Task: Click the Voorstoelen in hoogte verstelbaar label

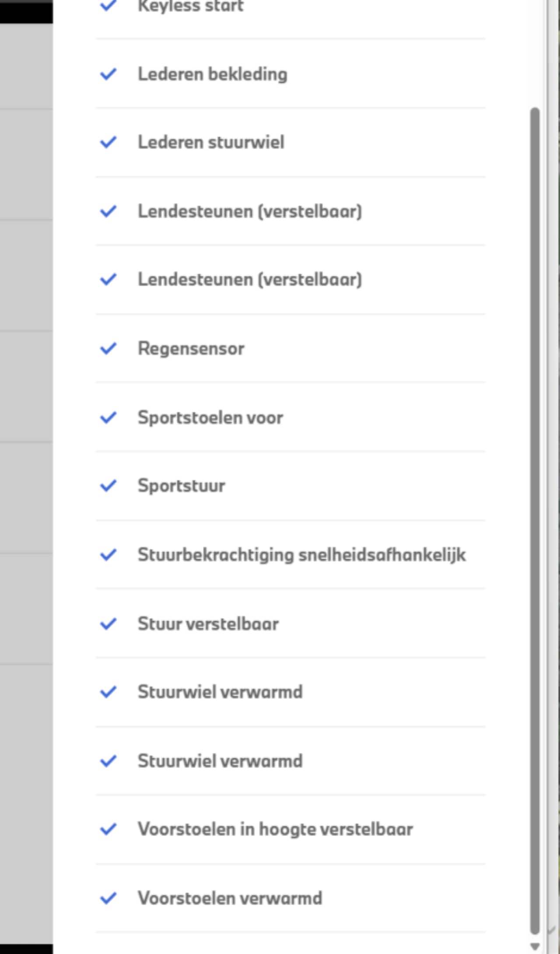Action: (275, 829)
